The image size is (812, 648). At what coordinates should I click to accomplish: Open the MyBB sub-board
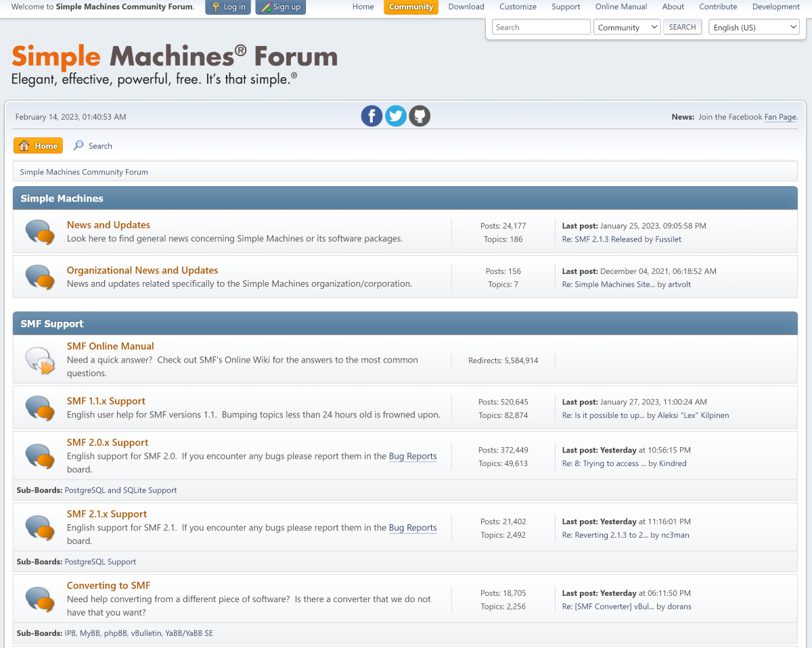point(90,634)
